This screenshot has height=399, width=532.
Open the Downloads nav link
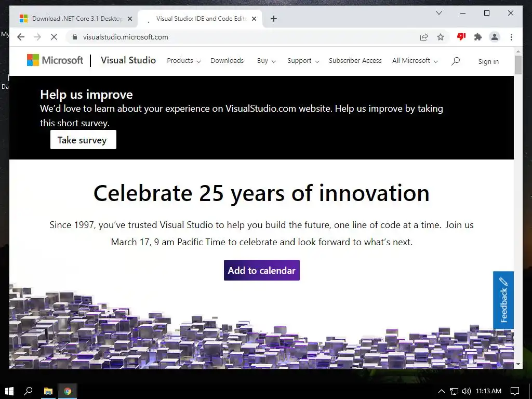227,60
